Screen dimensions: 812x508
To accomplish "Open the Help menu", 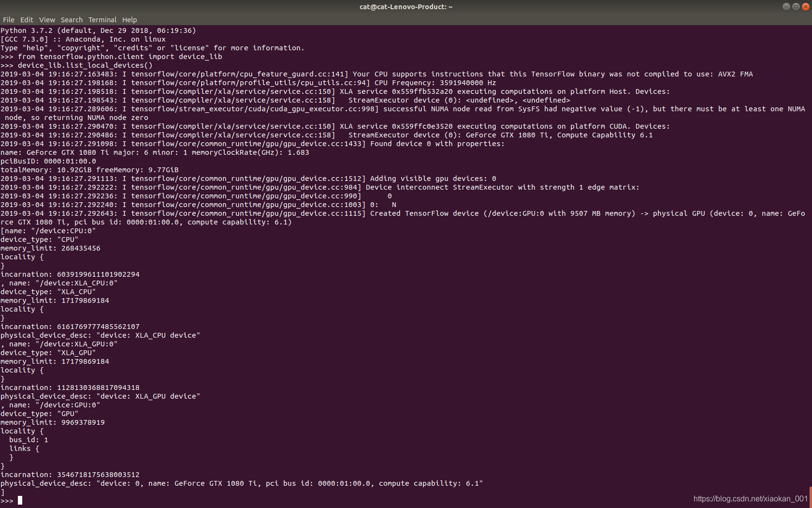I will pyautogui.click(x=130, y=20).
